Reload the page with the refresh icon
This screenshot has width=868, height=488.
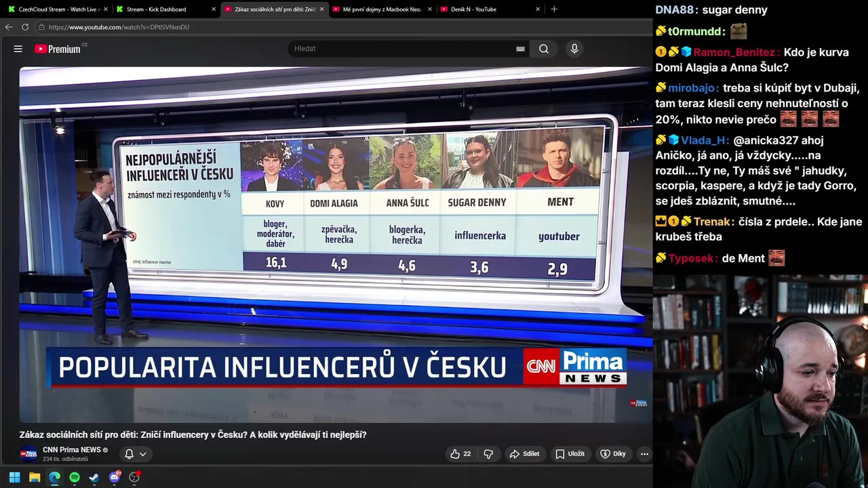point(25,27)
